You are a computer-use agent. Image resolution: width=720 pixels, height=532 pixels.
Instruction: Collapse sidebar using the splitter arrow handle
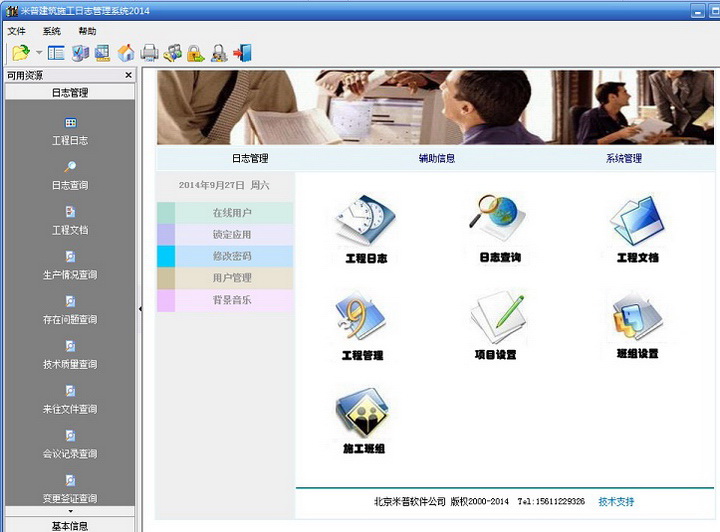[140, 309]
